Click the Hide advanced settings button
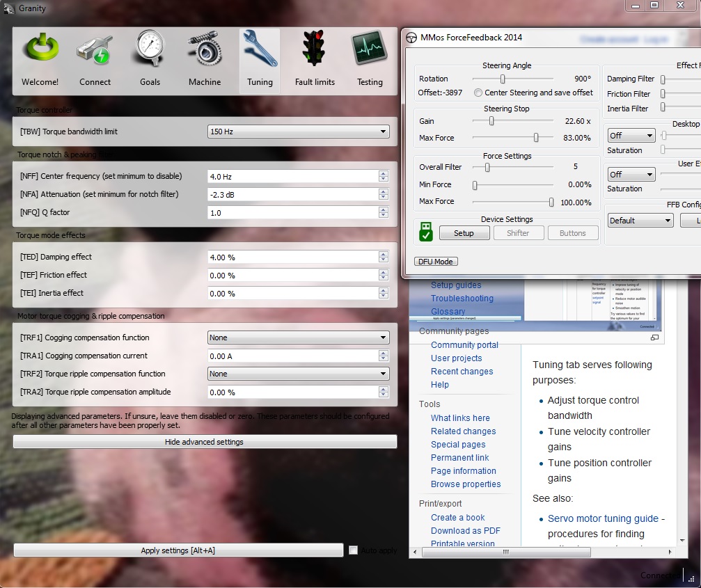Viewport: 701px width, 588px height. click(205, 442)
